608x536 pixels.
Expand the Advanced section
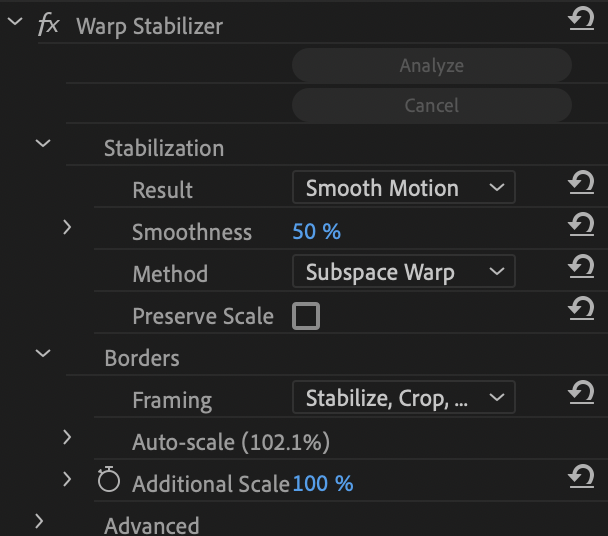point(39,522)
